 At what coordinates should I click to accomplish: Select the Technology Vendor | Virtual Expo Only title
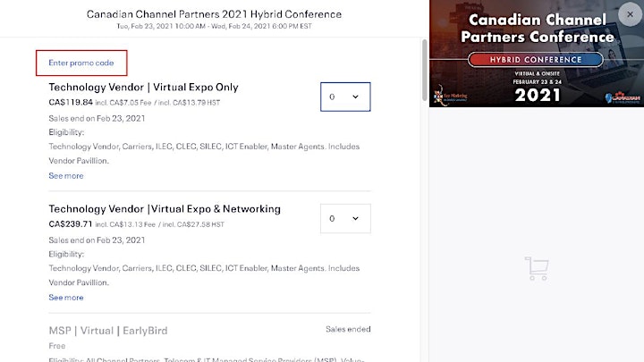143,87
